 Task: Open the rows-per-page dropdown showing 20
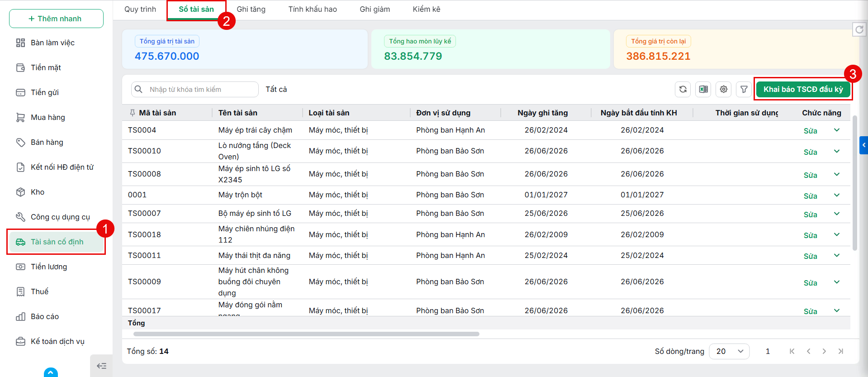[x=729, y=351]
